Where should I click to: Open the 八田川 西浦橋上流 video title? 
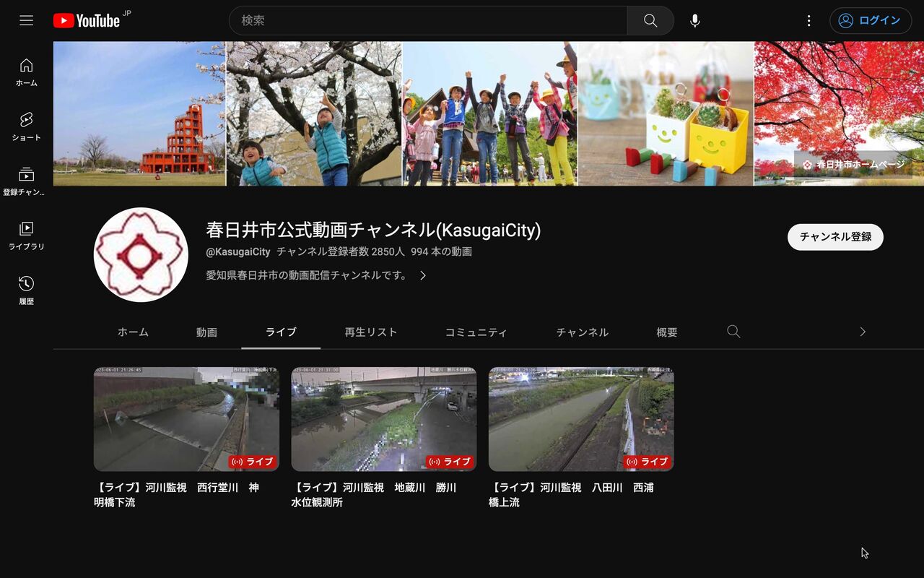(571, 495)
